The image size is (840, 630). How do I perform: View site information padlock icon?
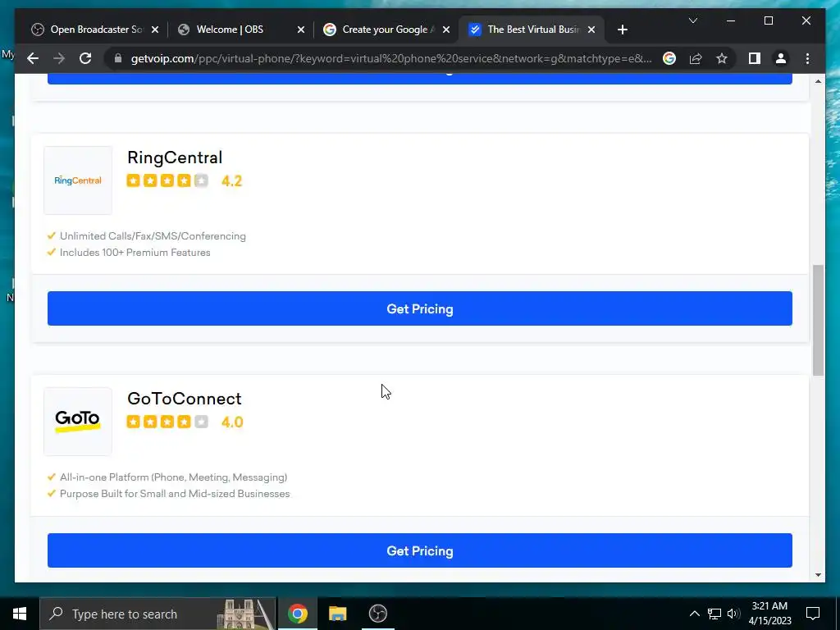point(118,58)
